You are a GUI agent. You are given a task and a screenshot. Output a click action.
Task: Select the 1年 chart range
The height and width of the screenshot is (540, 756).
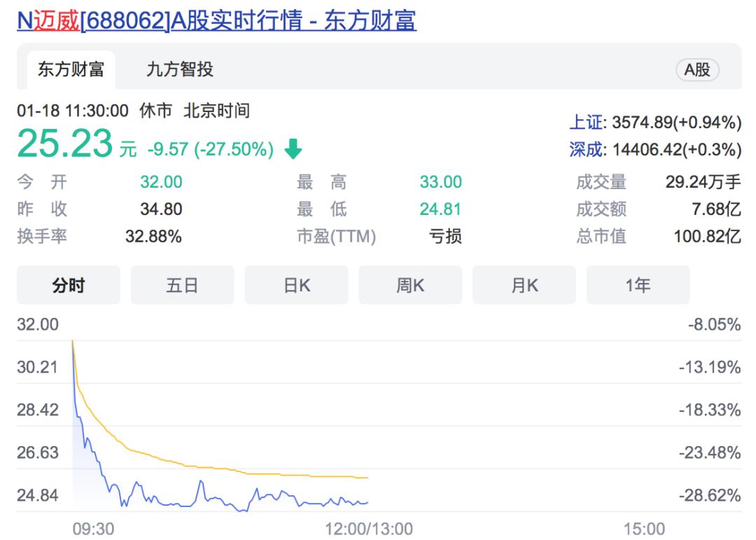[638, 285]
